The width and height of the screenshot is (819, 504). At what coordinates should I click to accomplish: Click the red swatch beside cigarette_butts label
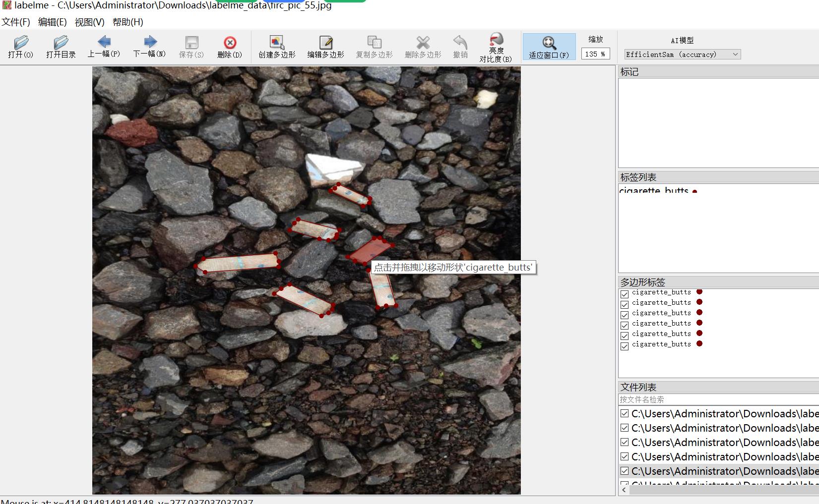pyautogui.click(x=694, y=191)
